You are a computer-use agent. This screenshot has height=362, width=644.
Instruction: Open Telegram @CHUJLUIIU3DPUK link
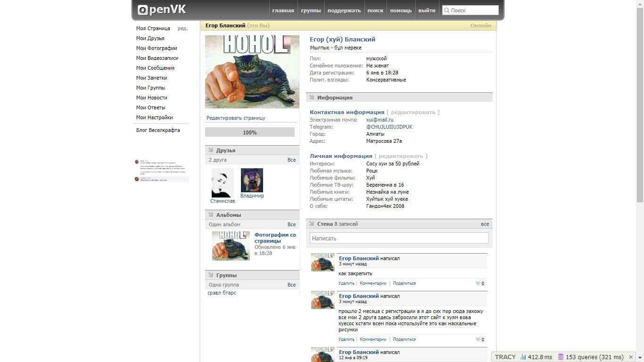point(389,127)
